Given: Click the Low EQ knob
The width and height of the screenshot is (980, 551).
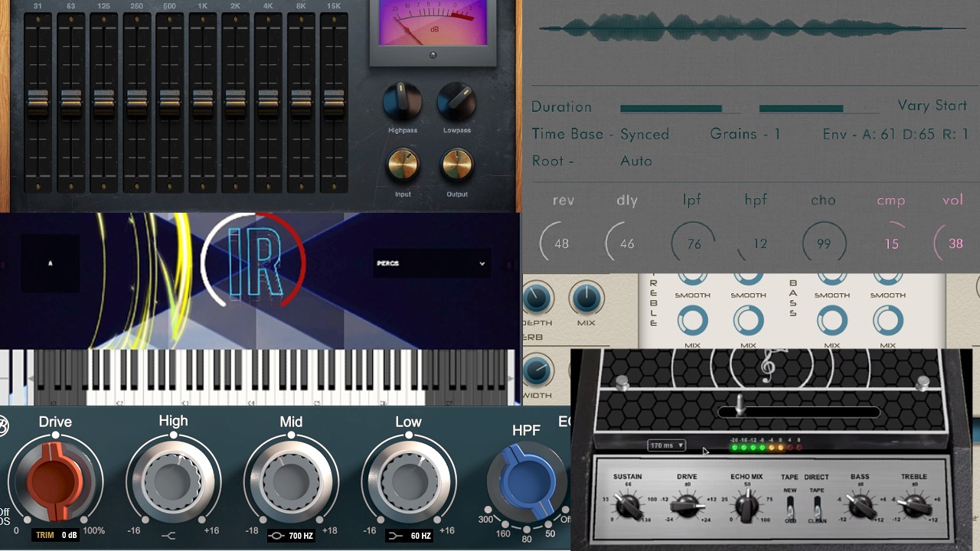Looking at the screenshot, I should point(408,481).
